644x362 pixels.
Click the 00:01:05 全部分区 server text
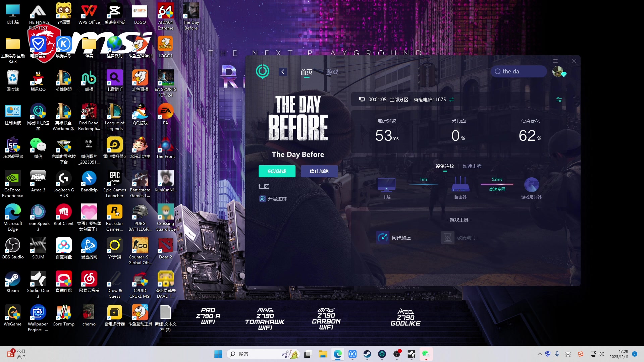[407, 100]
